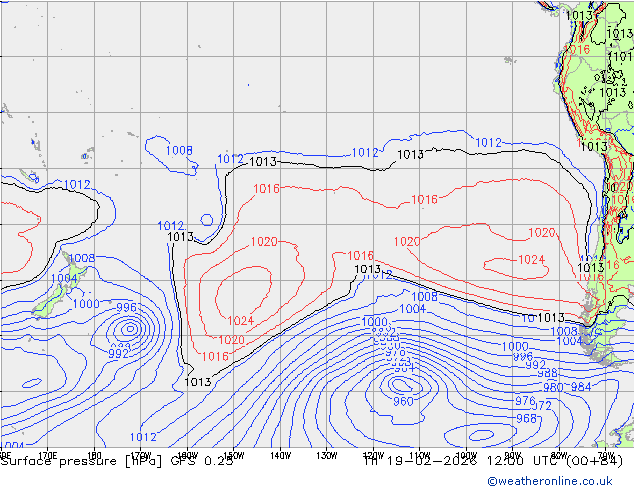
Task: Click the 988 isobar label
Action: click(547, 373)
